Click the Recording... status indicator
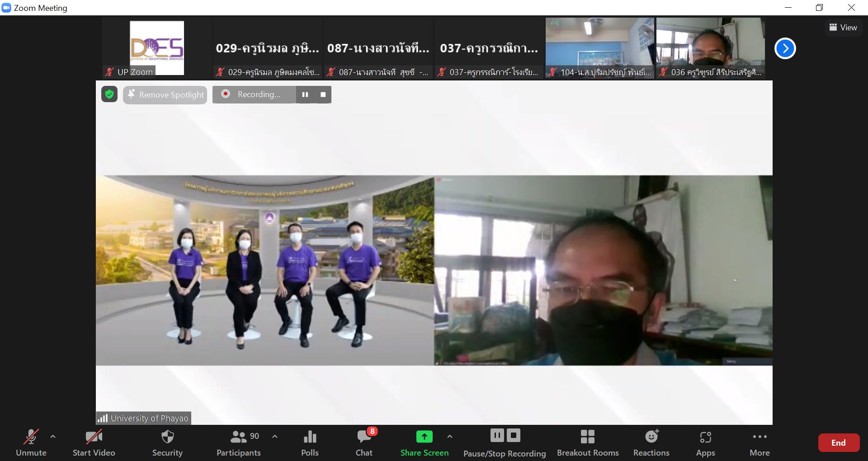The image size is (868, 461). click(254, 94)
